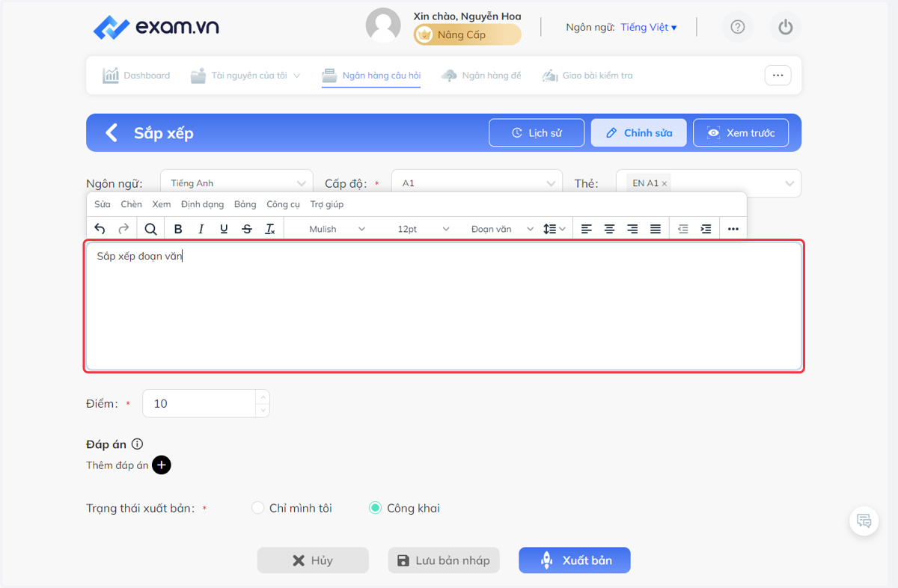Image resolution: width=898 pixels, height=588 pixels.
Task: Click the Nâng Cấp upgrade button
Action: click(x=468, y=34)
